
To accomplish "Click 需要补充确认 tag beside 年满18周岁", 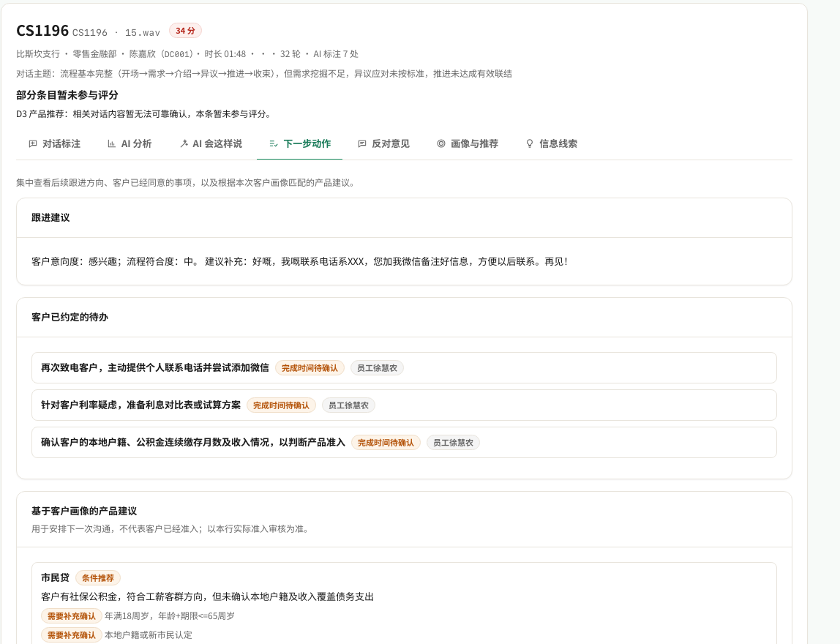I will tap(72, 616).
